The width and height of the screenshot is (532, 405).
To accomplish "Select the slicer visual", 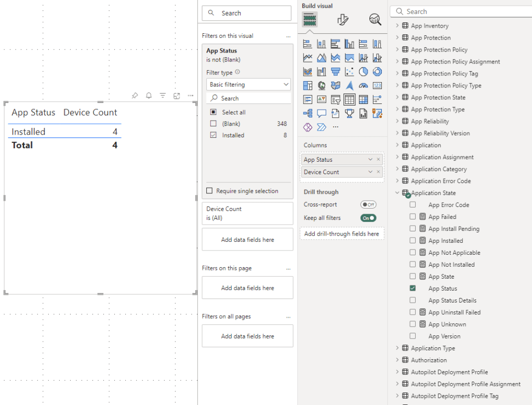I will [335, 99].
